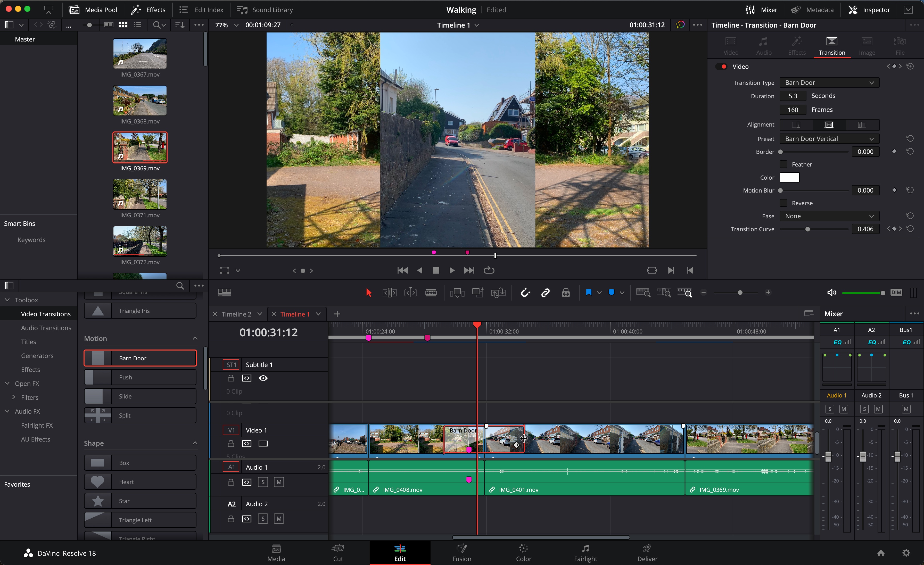The width and height of the screenshot is (924, 565).
Task: Toggle linked selection chain icon
Action: 545,293
